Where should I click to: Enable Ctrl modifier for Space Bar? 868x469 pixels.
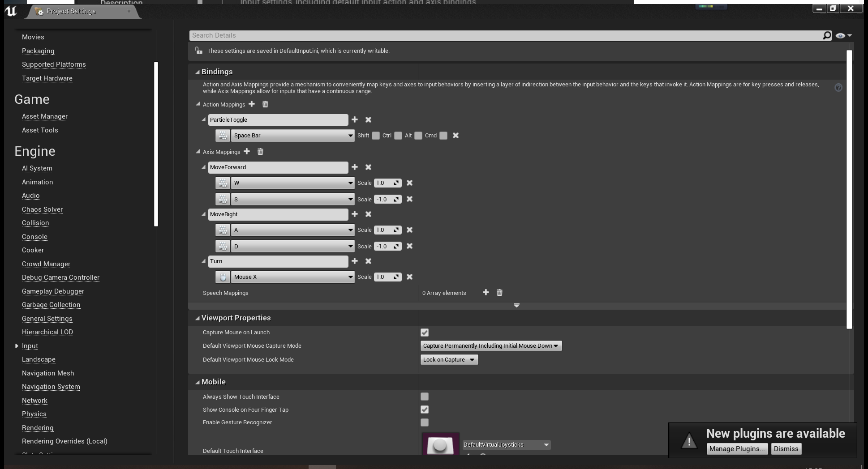click(398, 136)
